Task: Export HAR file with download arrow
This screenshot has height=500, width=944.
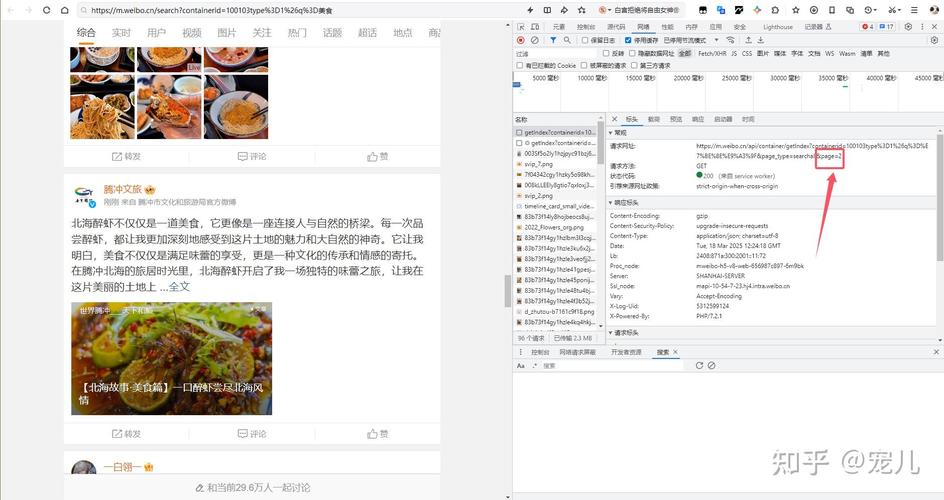Action: pos(760,40)
